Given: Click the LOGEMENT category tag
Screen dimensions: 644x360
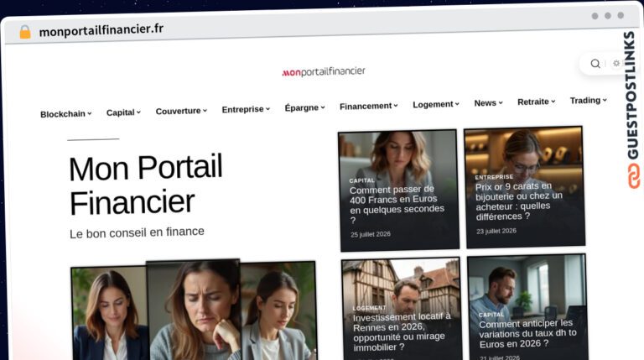Looking at the screenshot, I should tap(369, 308).
